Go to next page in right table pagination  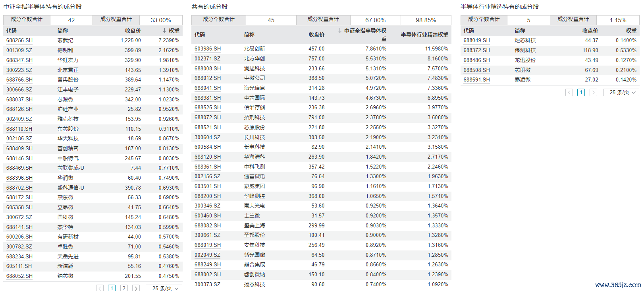click(593, 92)
